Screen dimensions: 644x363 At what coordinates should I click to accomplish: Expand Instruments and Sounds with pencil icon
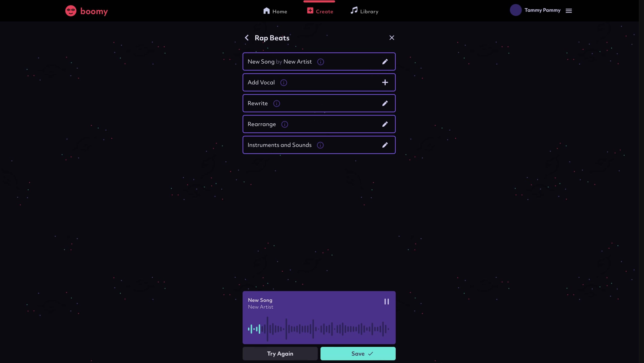point(385,145)
